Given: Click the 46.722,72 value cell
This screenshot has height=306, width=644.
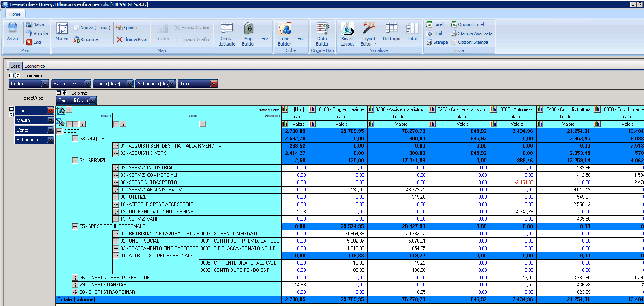Looking at the screenshot, I should coord(398,190).
